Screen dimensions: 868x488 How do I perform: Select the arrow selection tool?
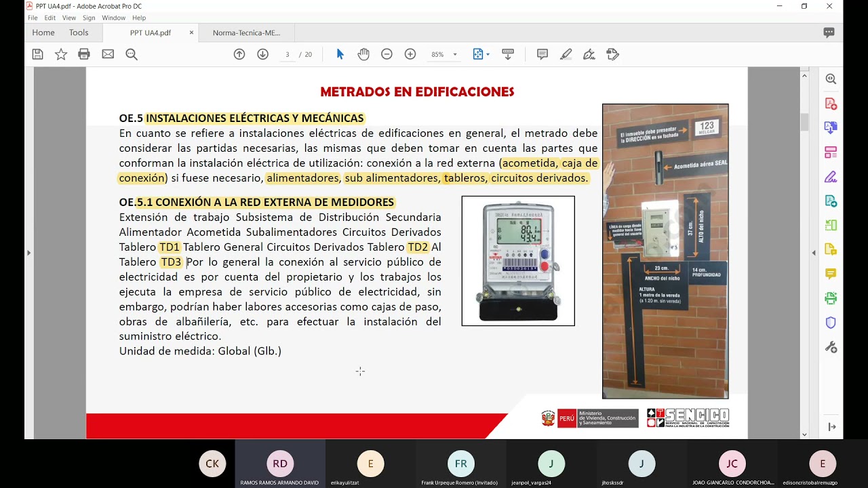pyautogui.click(x=340, y=54)
